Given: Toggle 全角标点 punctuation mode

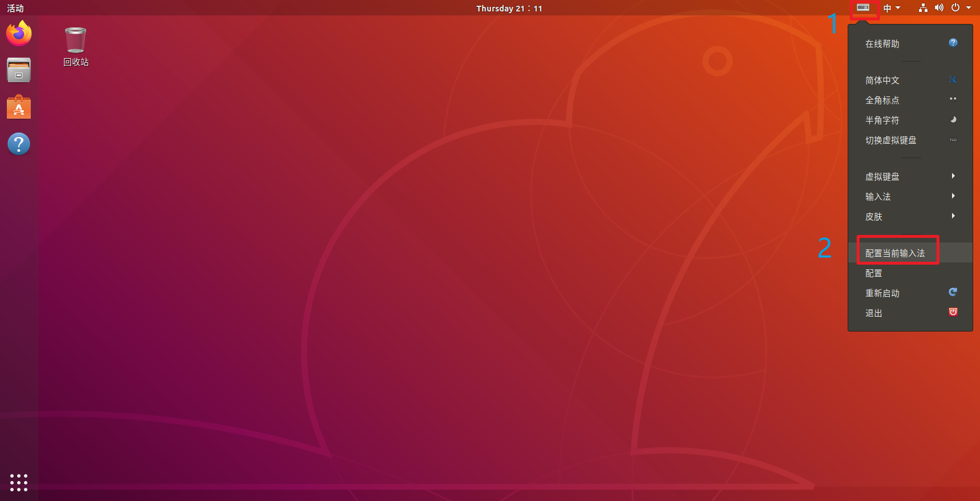Looking at the screenshot, I should pos(910,100).
